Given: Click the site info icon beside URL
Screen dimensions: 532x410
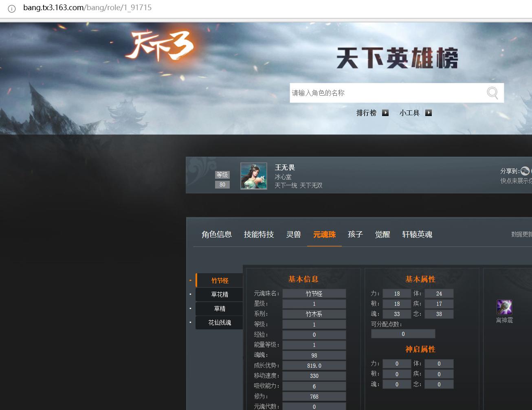Looking at the screenshot, I should pos(12,8).
